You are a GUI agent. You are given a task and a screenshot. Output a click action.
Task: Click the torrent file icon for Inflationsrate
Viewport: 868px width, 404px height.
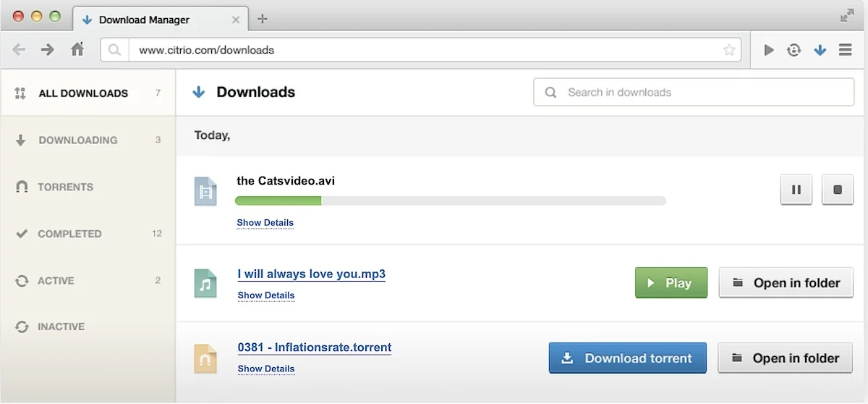(205, 358)
